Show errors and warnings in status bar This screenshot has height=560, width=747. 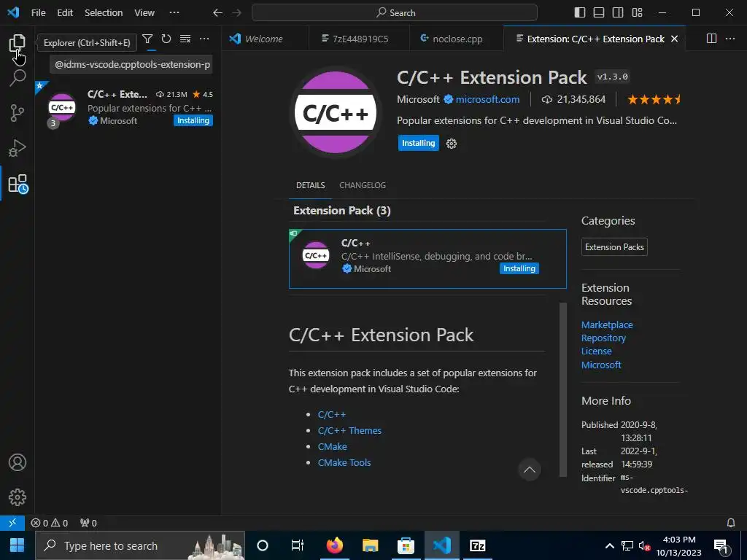[49, 523]
